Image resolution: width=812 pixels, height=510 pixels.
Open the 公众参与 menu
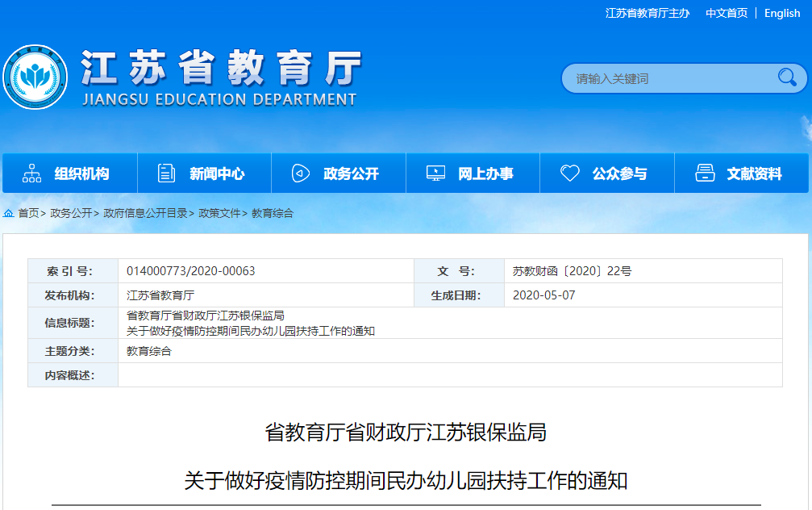point(607,173)
